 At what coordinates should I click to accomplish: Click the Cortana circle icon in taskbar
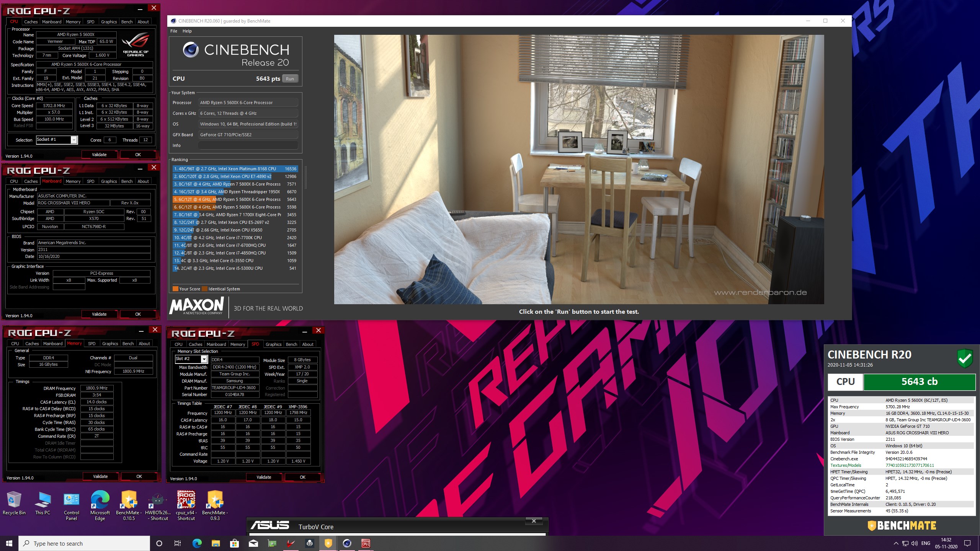(159, 543)
